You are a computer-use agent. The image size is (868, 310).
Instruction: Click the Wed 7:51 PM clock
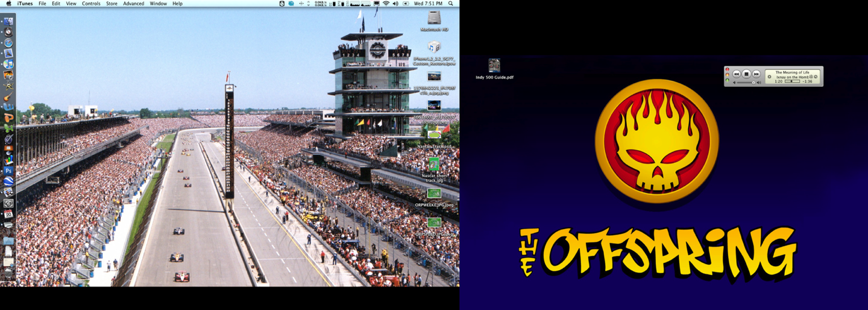pyautogui.click(x=428, y=4)
